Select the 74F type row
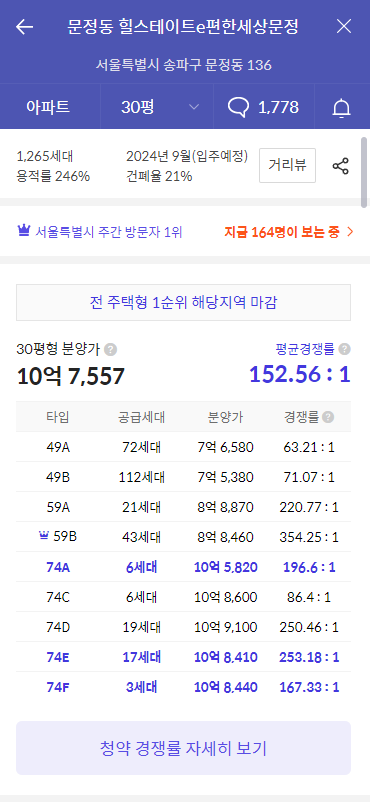This screenshot has height=802, width=370. [x=183, y=687]
